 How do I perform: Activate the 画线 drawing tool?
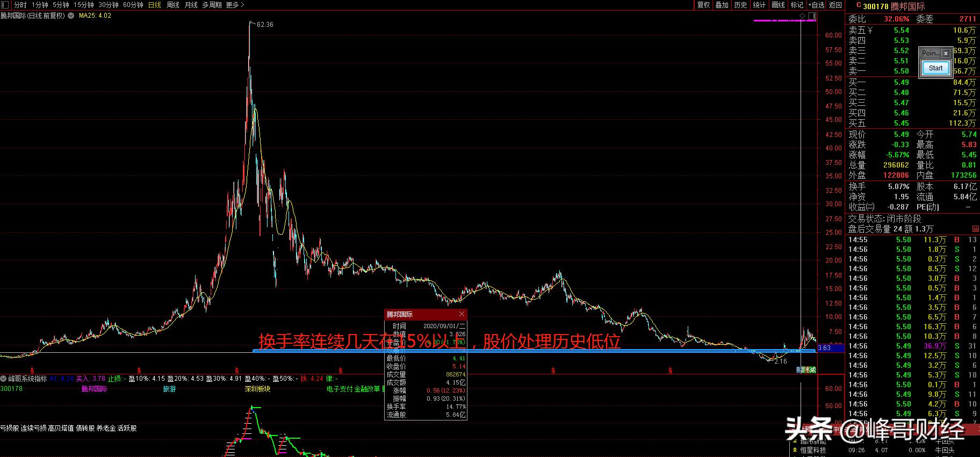coord(779,5)
